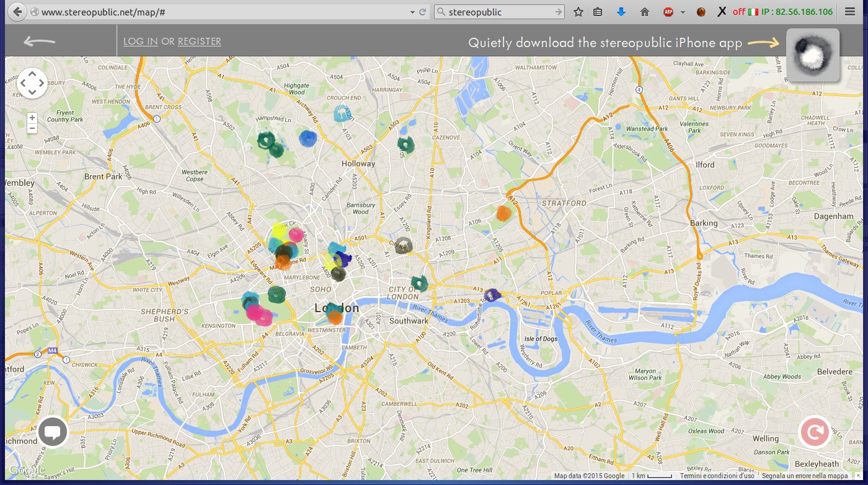Click the LOG IN link
868x485 pixels.
[141, 42]
